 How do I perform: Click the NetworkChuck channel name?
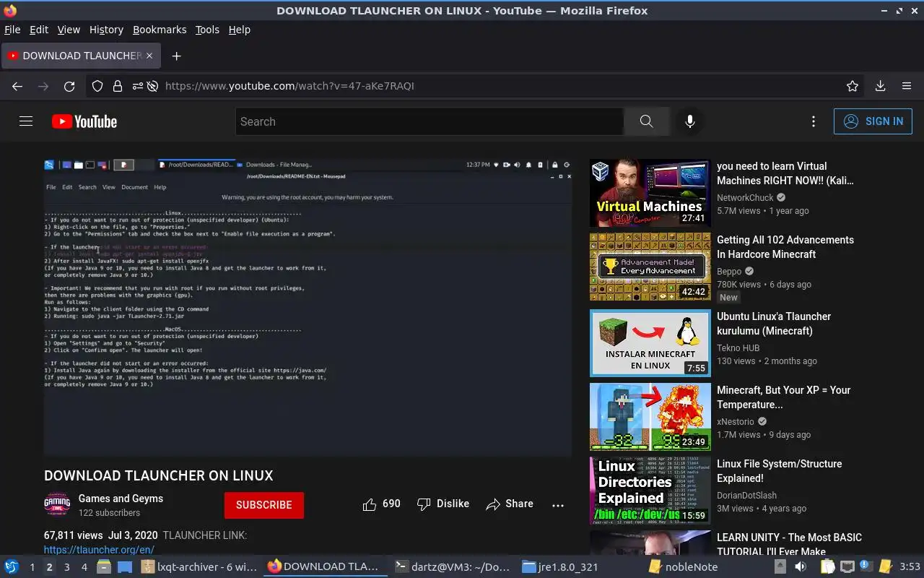pos(745,198)
